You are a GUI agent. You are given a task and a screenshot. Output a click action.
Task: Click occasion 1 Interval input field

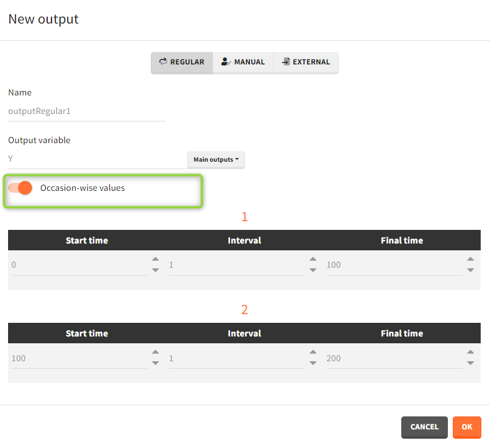tap(236, 265)
